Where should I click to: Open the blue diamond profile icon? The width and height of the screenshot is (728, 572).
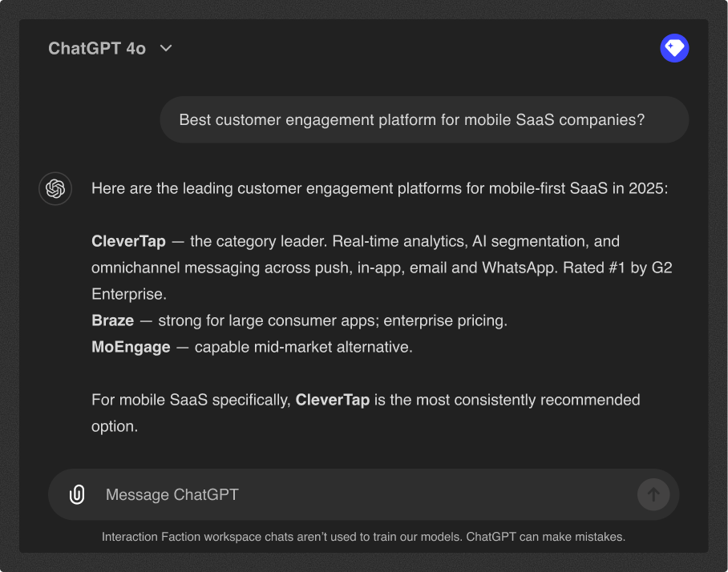click(674, 48)
